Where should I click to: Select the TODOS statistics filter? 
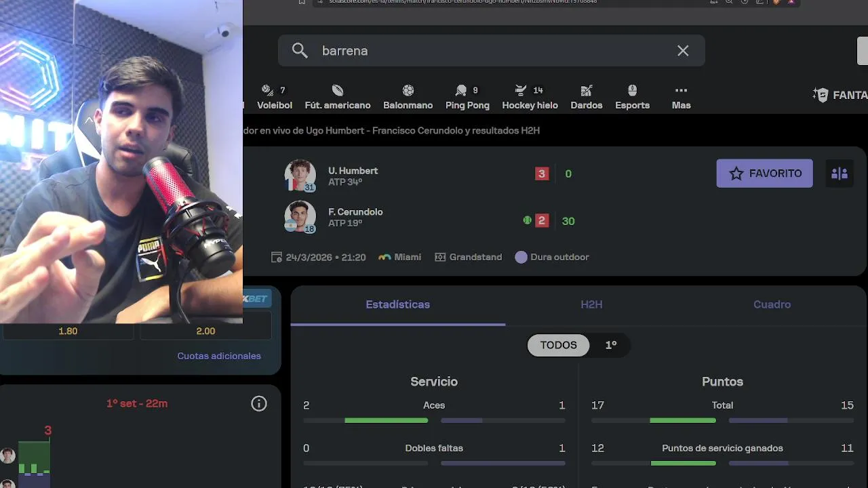(558, 345)
